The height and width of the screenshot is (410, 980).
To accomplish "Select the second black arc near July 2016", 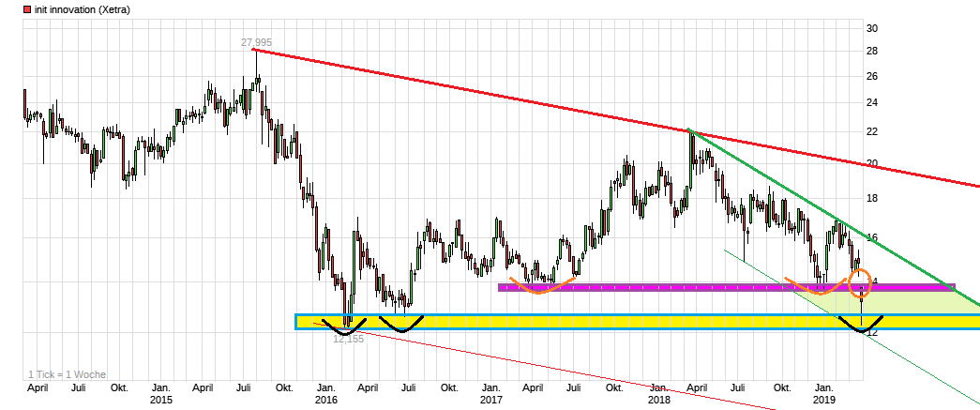I will (401, 326).
